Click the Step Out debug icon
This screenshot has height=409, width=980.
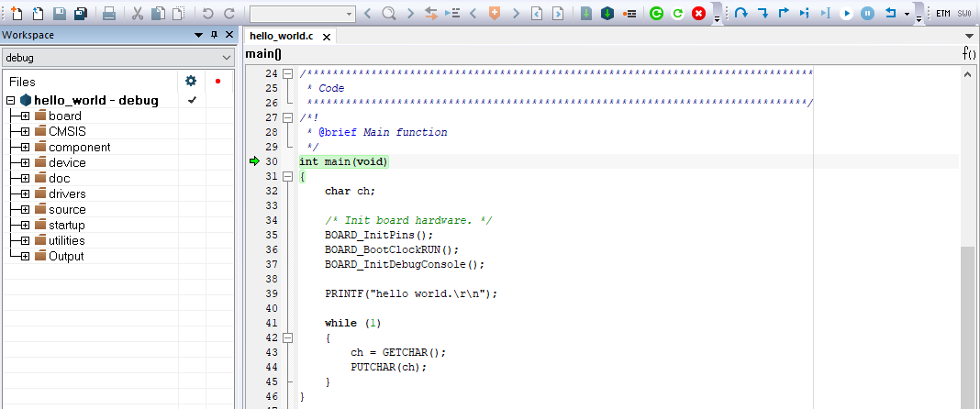point(783,14)
